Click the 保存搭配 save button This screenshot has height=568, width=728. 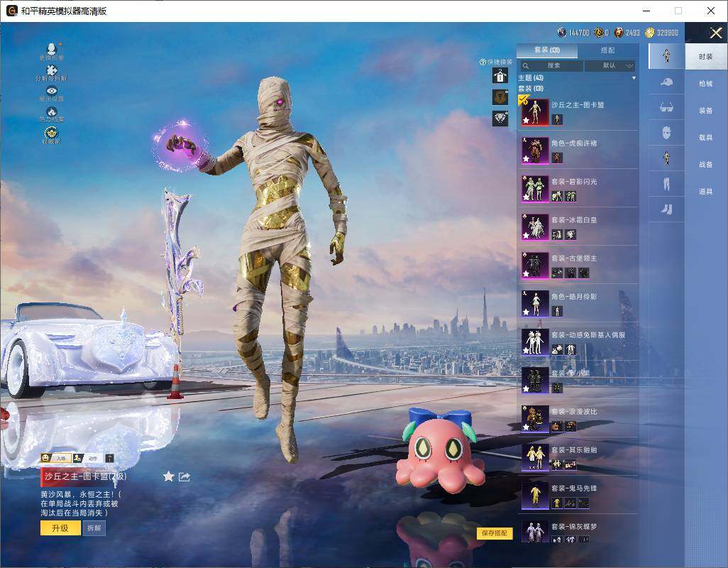pyautogui.click(x=494, y=533)
